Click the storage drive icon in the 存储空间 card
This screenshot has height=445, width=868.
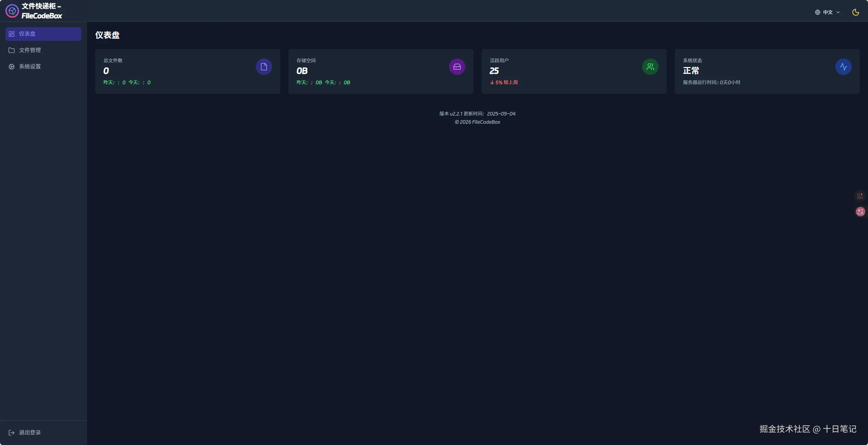click(x=457, y=67)
